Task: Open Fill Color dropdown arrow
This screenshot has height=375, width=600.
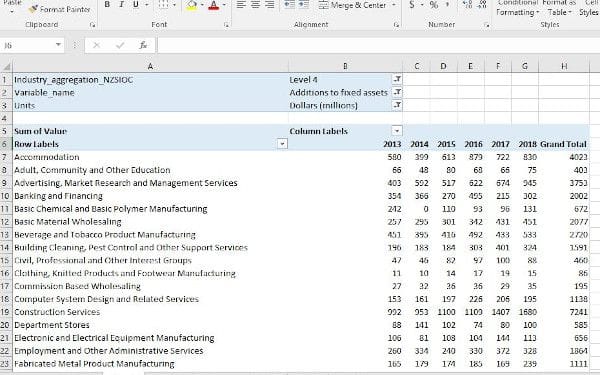Action: 202,5
